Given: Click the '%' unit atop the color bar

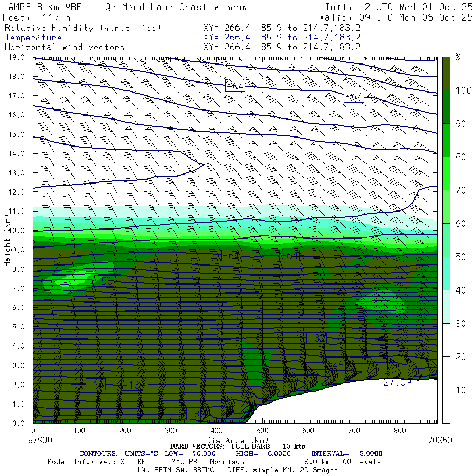Looking at the screenshot, I should pos(458,57).
